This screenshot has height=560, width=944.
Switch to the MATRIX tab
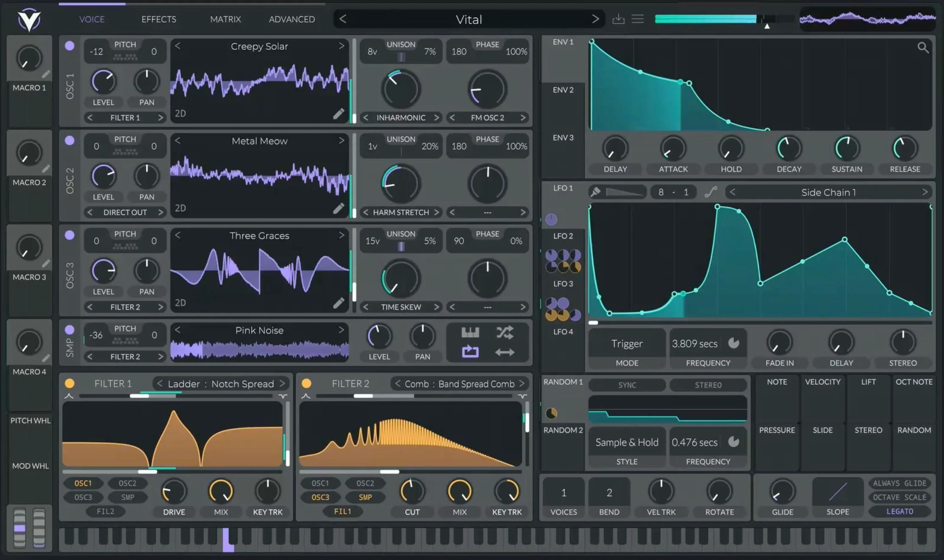pos(225,19)
